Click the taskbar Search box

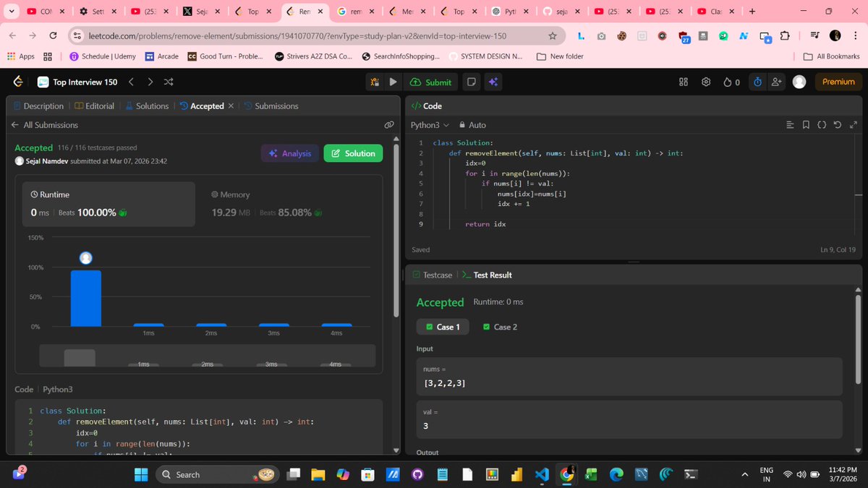(217, 474)
